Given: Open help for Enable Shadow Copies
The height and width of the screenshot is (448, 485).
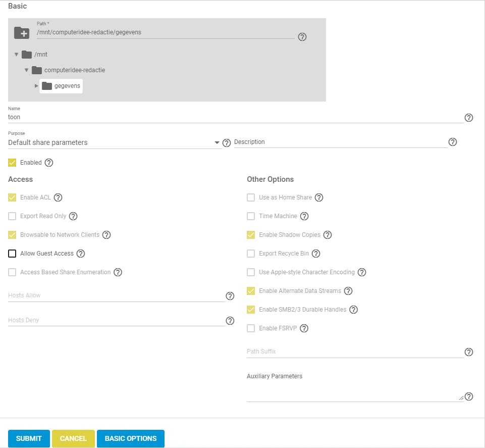Looking at the screenshot, I should point(328,235).
